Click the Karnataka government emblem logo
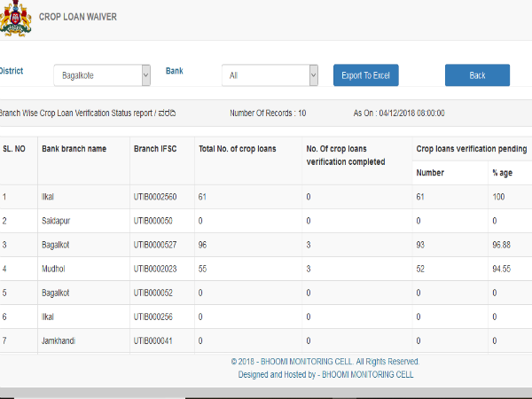 14,19
